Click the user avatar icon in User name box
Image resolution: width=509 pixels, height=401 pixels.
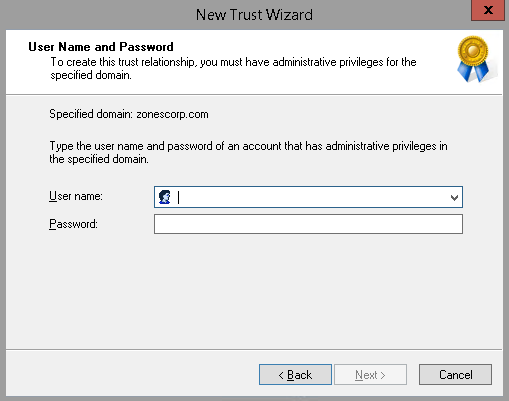(x=165, y=197)
